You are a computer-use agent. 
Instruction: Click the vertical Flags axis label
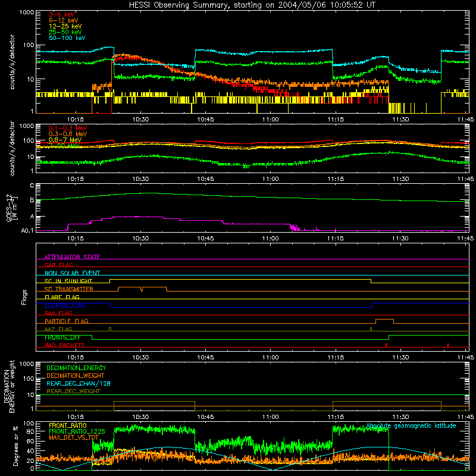[24, 297]
